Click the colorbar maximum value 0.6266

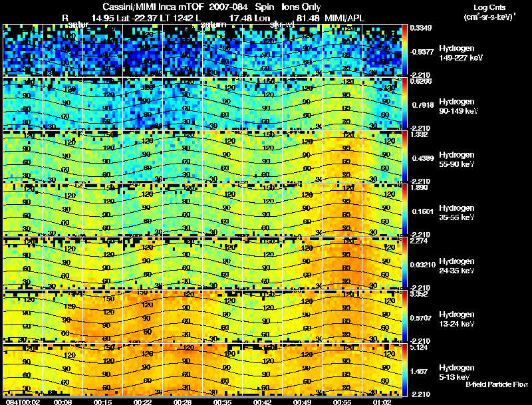(421, 81)
